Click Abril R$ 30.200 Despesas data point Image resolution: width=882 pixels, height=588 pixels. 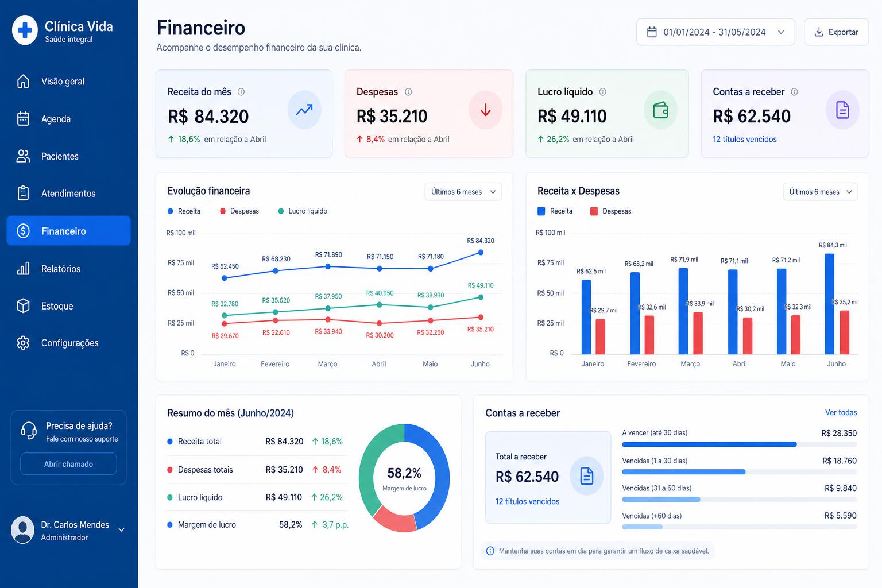(x=379, y=323)
